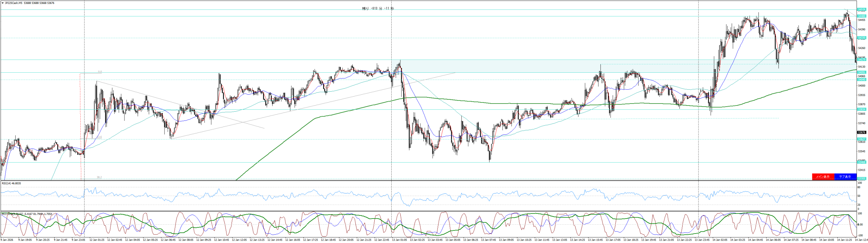Select the 54179 price level tag

(862, 60)
